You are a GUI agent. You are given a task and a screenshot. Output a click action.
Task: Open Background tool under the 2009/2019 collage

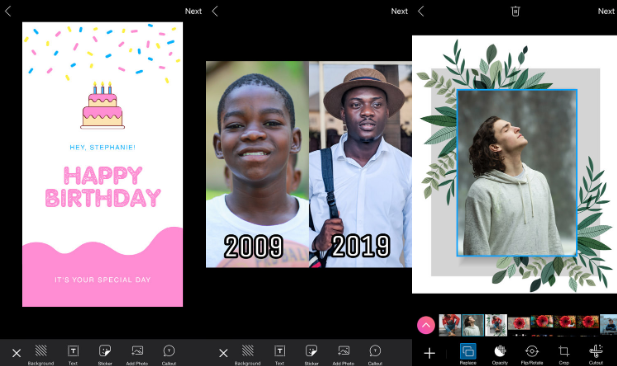tap(248, 355)
